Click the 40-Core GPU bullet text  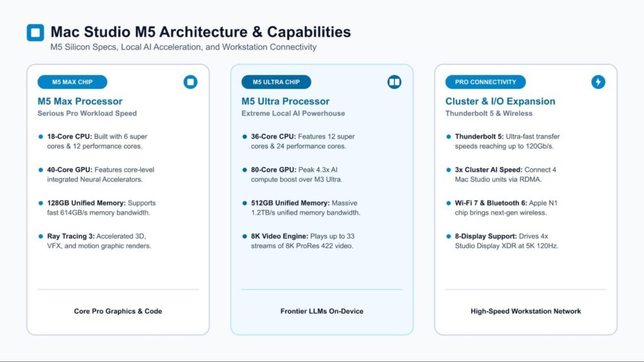(x=101, y=175)
